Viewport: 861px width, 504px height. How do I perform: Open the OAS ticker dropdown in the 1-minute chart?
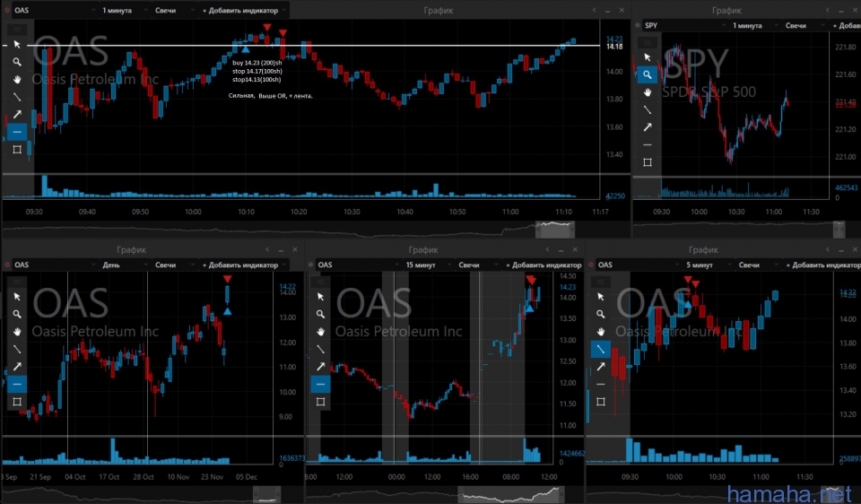54,11
